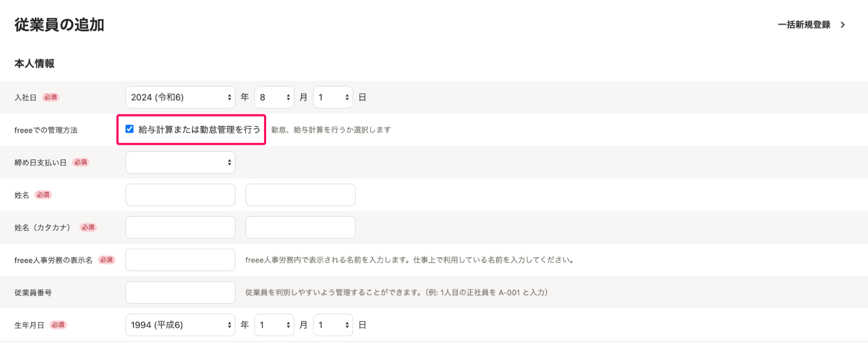Expand the 締め日支払い日 dropdown
The width and height of the screenshot is (868, 346).
180,162
